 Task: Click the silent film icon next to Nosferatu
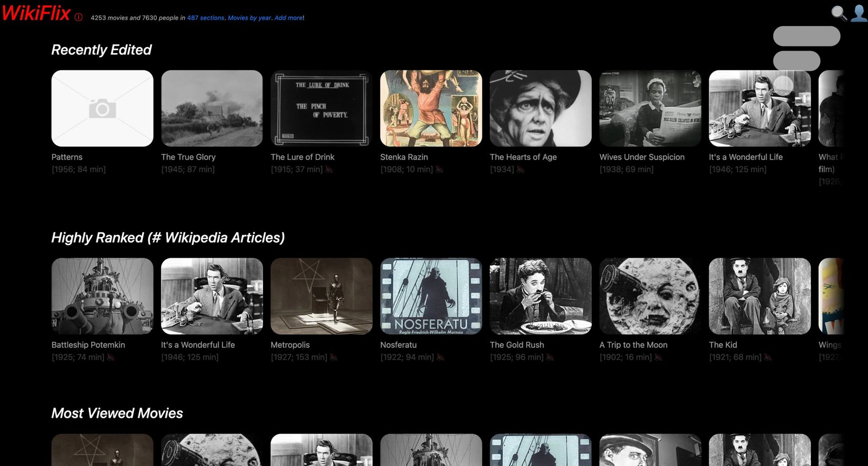click(440, 357)
